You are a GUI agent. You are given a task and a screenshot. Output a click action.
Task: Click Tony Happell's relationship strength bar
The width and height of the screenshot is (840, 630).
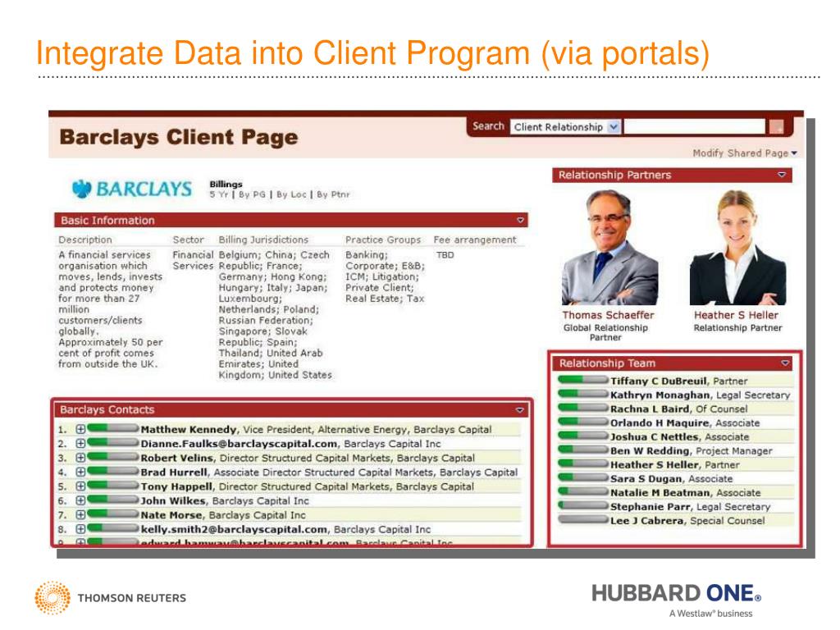click(112, 486)
